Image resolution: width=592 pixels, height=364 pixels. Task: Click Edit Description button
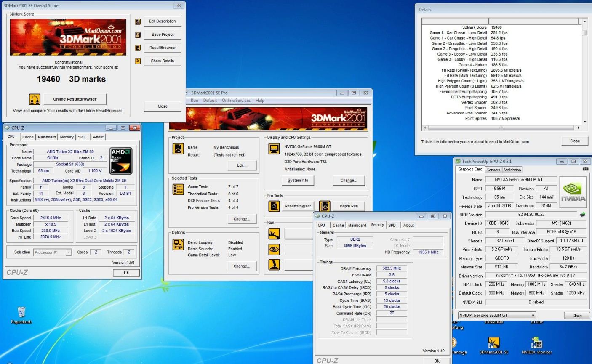163,21
